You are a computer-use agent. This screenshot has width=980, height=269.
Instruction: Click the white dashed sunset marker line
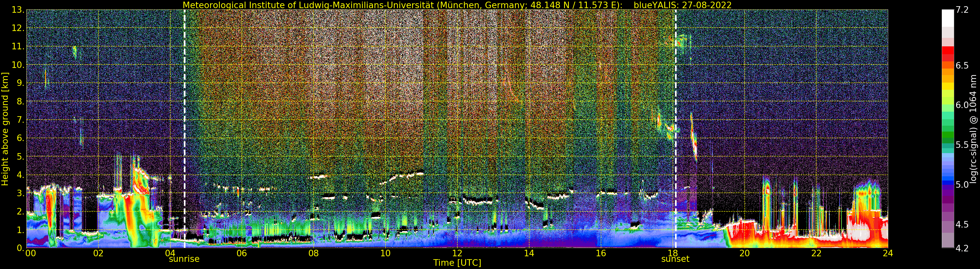pyautogui.click(x=676, y=129)
